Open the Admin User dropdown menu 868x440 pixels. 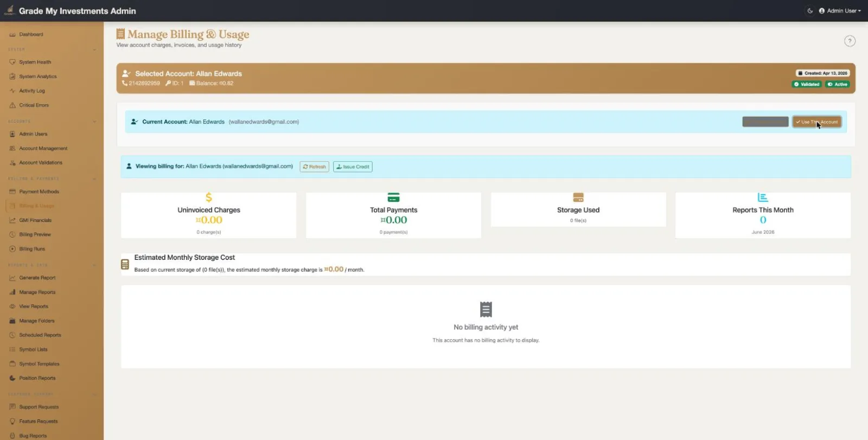click(x=840, y=11)
